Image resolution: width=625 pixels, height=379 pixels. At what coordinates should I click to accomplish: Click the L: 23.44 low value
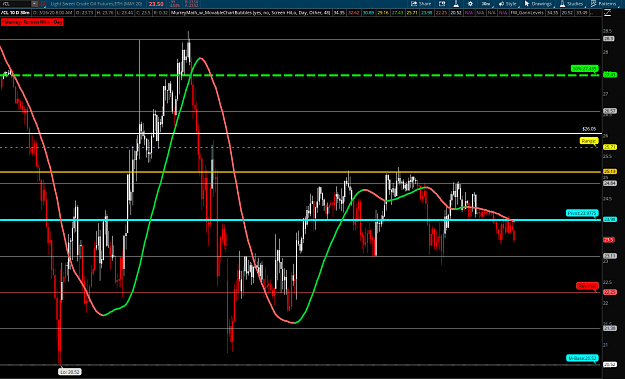pos(126,13)
